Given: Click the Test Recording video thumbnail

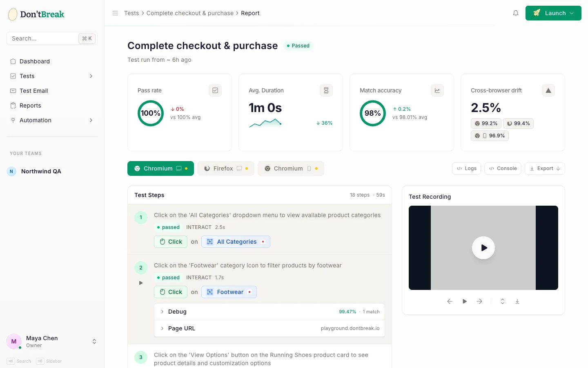Looking at the screenshot, I should coord(483,248).
